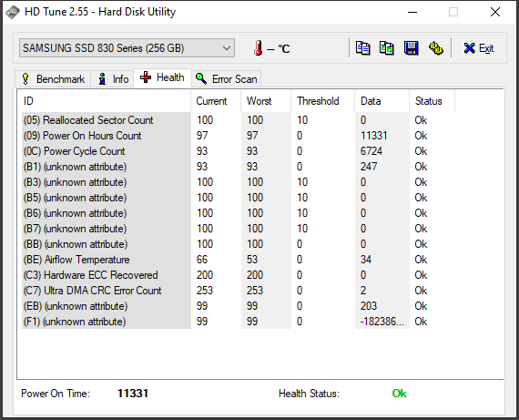Minimize the HD Tune window
This screenshot has height=420, width=519.
pos(412,12)
